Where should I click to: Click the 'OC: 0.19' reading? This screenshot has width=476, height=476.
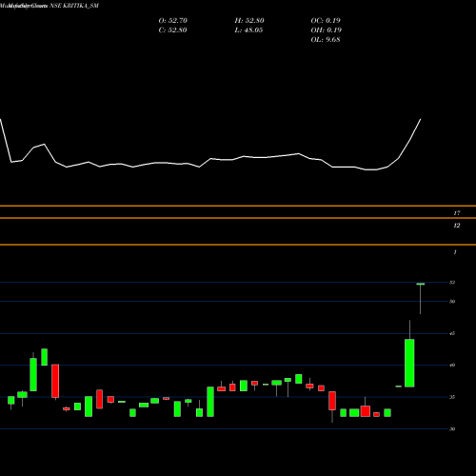326,21
